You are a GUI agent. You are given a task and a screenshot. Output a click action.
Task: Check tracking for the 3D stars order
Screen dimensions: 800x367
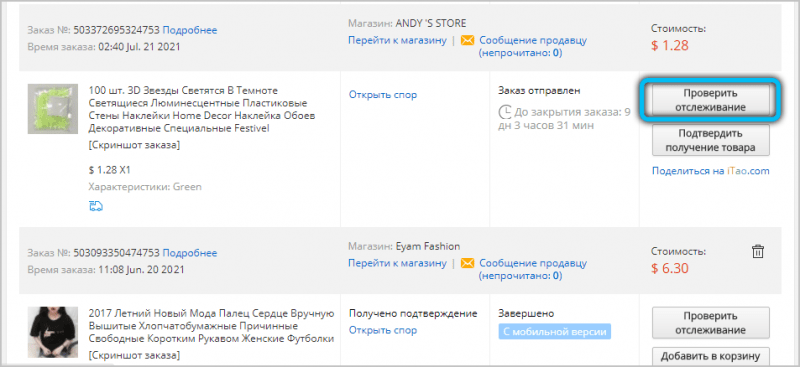pos(711,101)
